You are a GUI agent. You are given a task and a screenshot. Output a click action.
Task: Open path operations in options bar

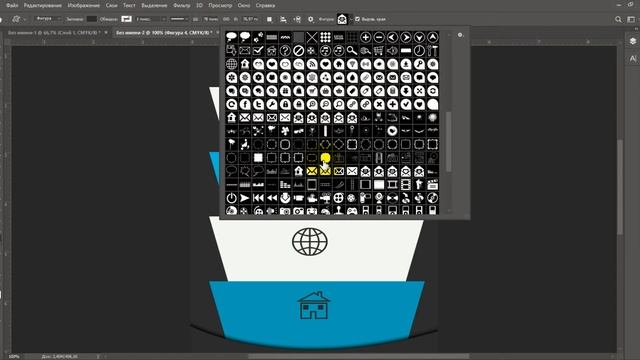coord(269,19)
